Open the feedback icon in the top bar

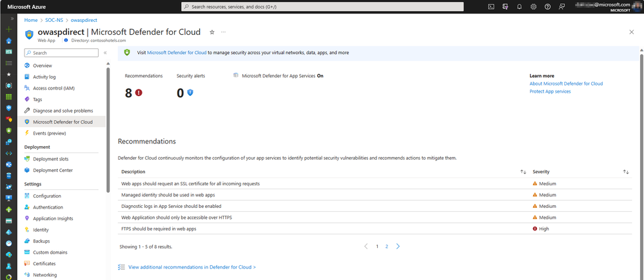[x=561, y=6]
